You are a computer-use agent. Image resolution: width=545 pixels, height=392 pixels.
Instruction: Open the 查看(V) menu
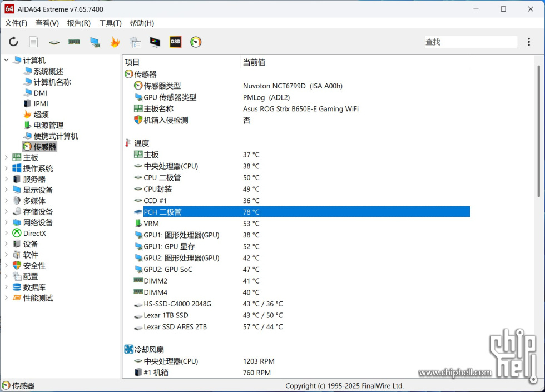click(47, 23)
